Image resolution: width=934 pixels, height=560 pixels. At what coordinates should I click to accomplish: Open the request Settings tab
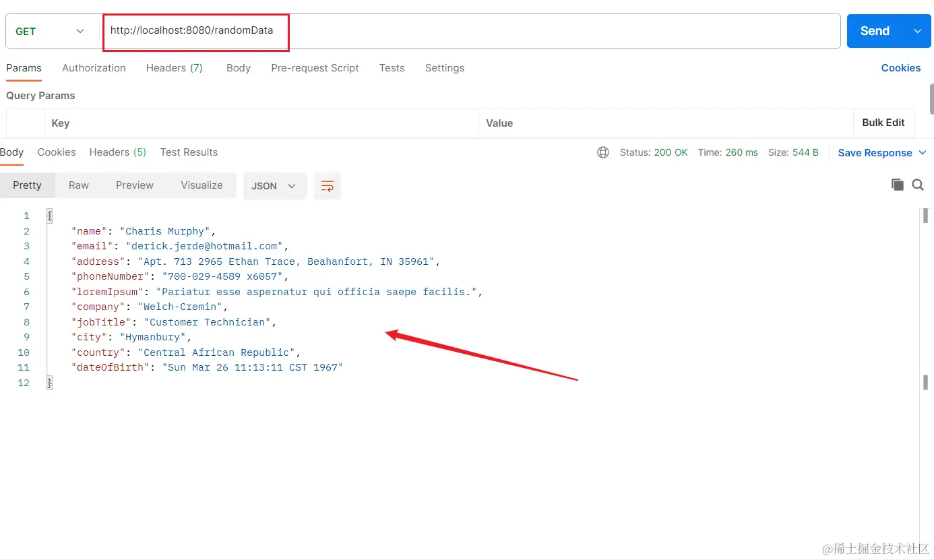tap(445, 68)
